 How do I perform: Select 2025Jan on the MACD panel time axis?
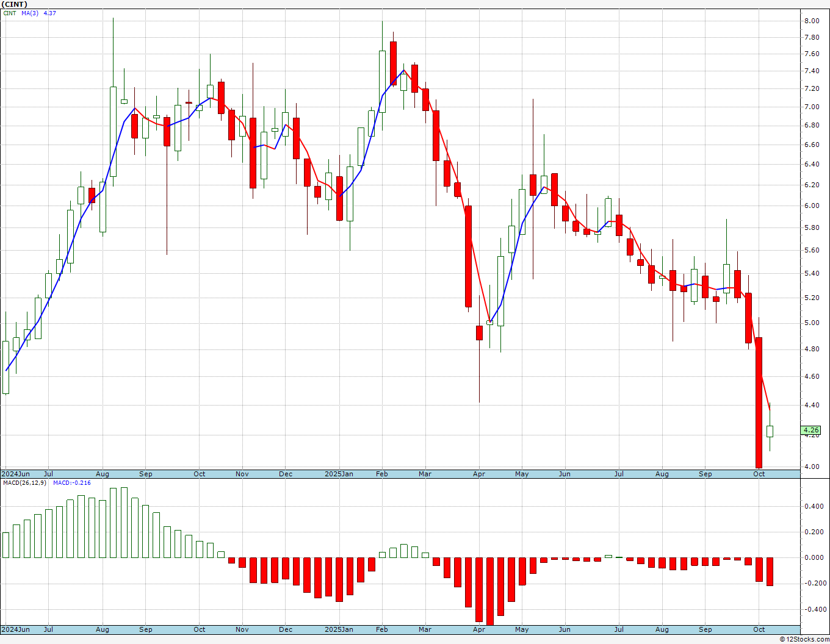click(339, 629)
